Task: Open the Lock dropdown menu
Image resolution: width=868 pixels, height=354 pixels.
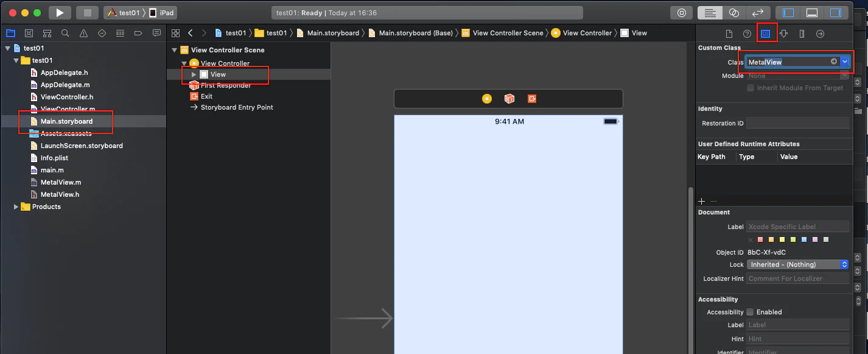Action: (798, 264)
